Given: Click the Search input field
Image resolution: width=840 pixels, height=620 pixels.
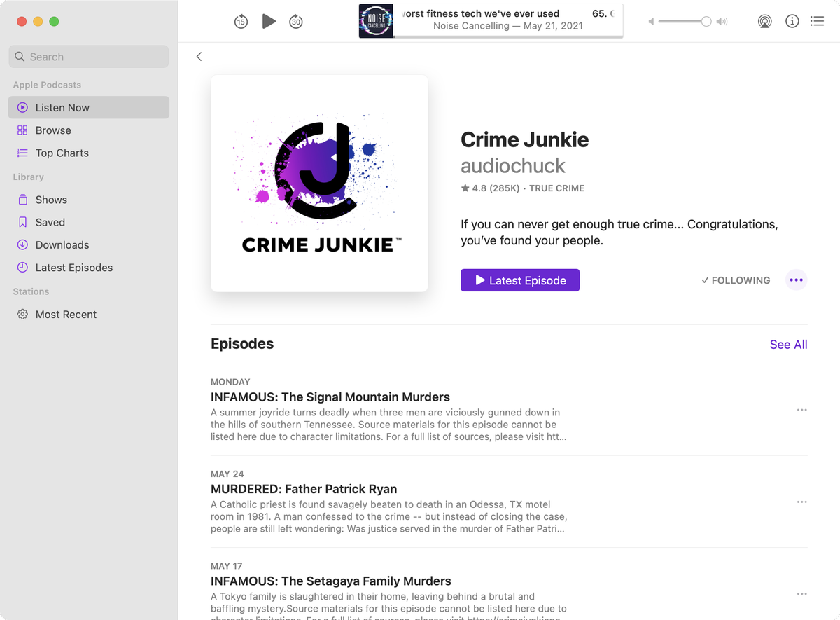Looking at the screenshot, I should tap(88, 56).
